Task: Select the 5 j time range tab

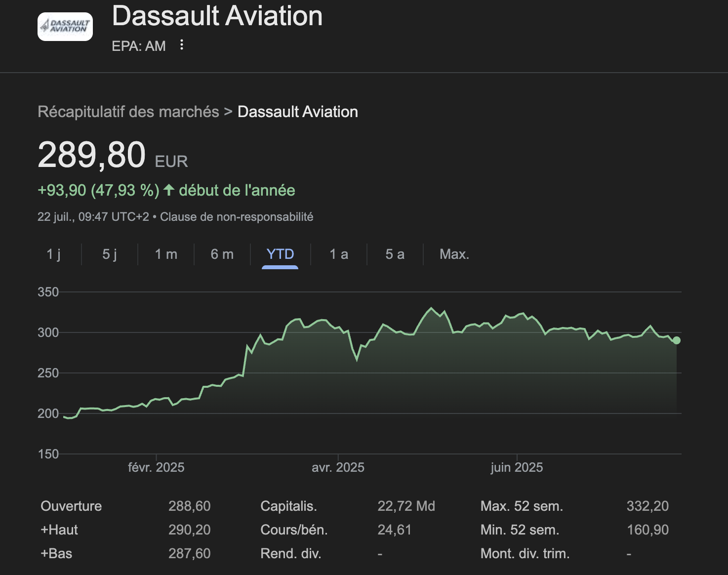Action: point(110,254)
